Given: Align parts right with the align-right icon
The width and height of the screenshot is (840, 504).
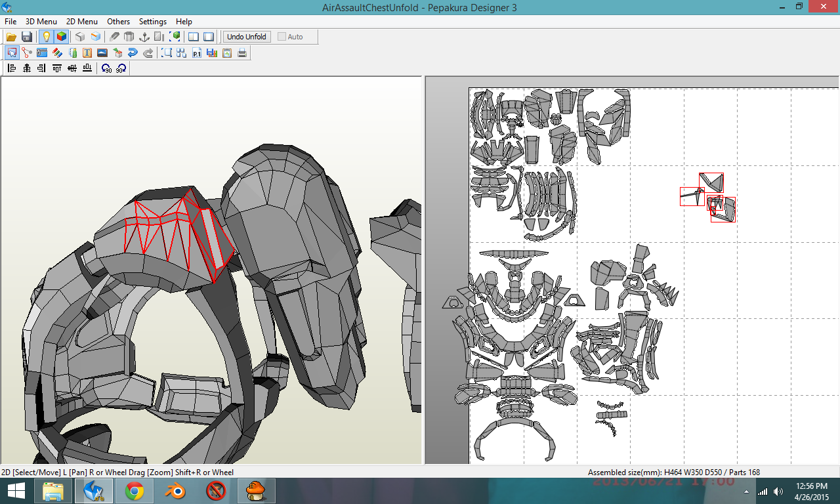Looking at the screenshot, I should (42, 68).
